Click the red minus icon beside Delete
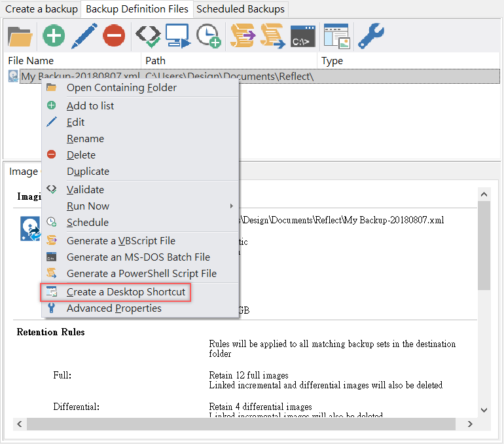The width and height of the screenshot is (504, 444). pyautogui.click(x=52, y=155)
